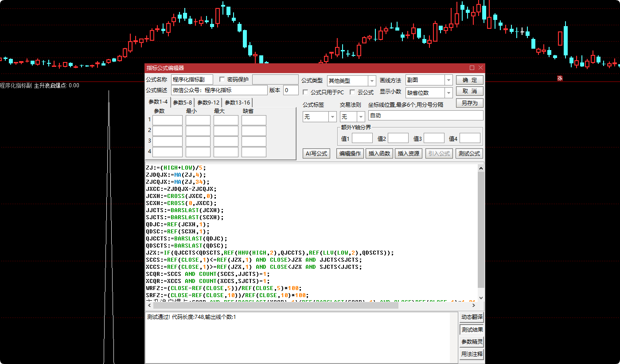
Task: Show the 动态翻译 panel
Action: pos(472,317)
